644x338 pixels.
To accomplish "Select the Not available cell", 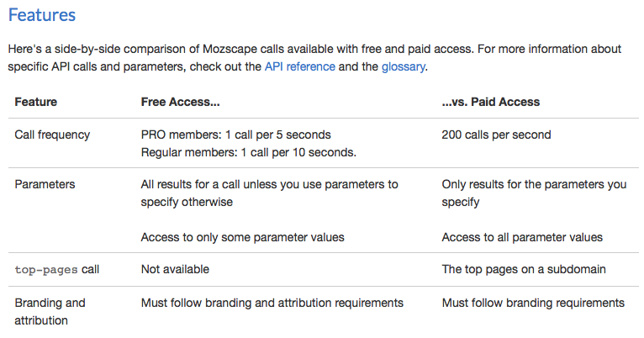I will [x=175, y=269].
